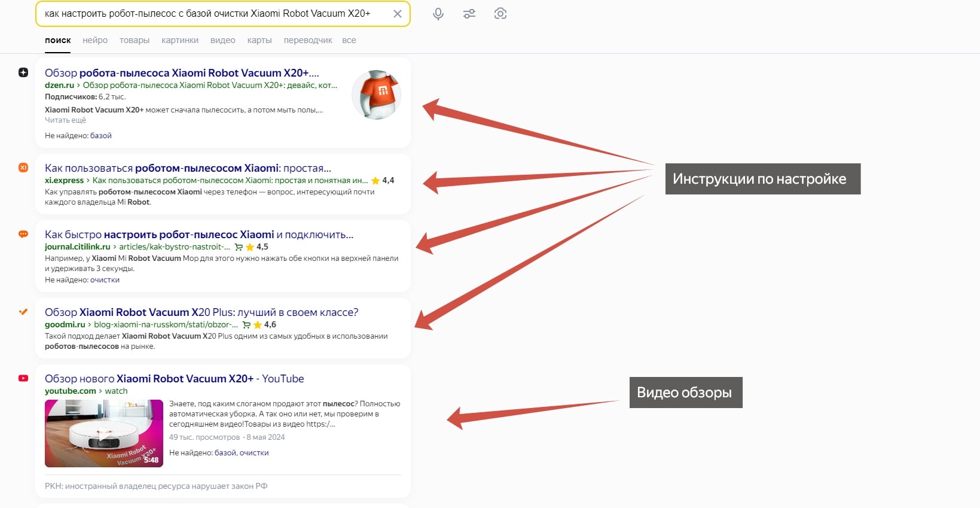The image size is (980, 508).
Task: Click the Dzen favicon beside first result
Action: point(23,72)
